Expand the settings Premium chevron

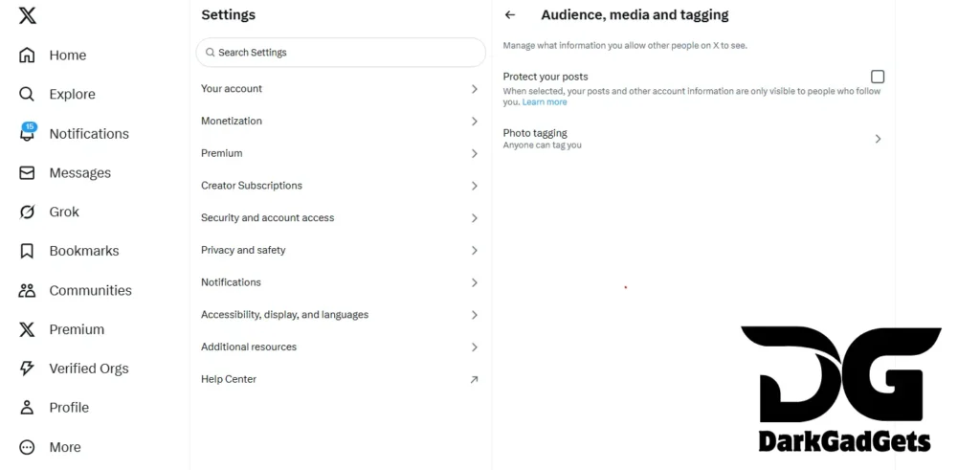click(475, 153)
